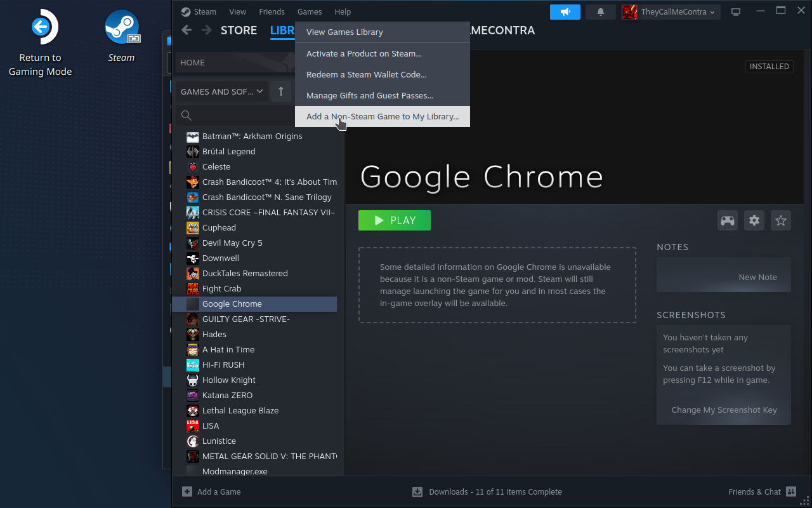
Task: Click the TheyCallMeContra avatar image
Action: (629, 11)
